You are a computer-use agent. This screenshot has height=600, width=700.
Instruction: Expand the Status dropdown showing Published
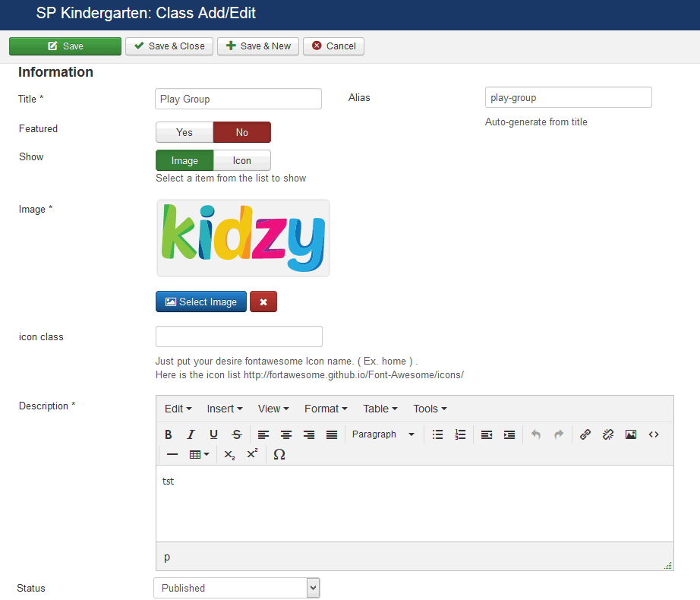click(236, 588)
